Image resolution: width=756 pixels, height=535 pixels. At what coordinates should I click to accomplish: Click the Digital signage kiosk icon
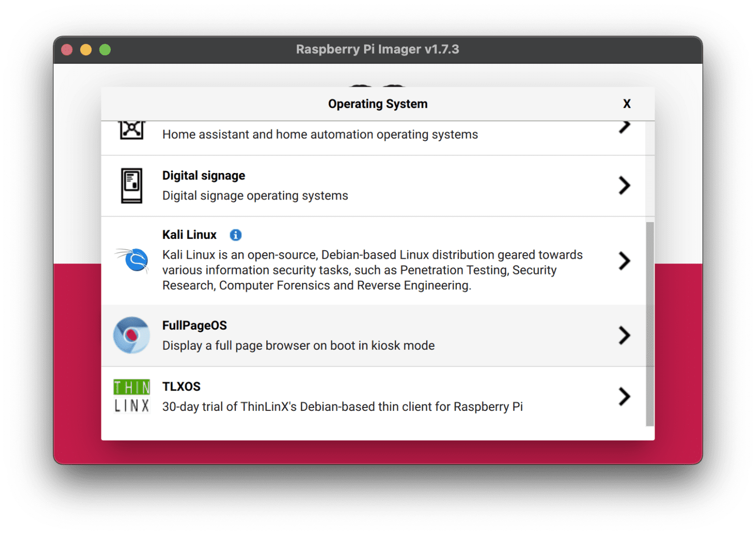pyautogui.click(x=131, y=186)
